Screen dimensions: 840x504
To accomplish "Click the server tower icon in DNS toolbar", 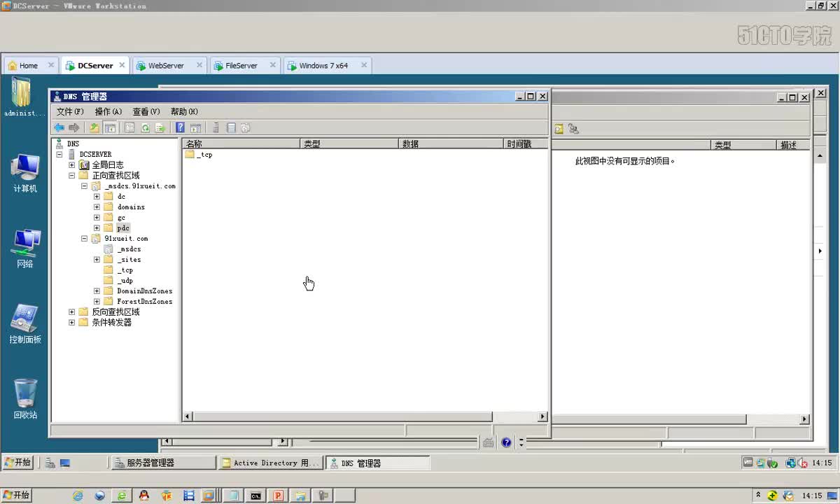I will pos(216,128).
